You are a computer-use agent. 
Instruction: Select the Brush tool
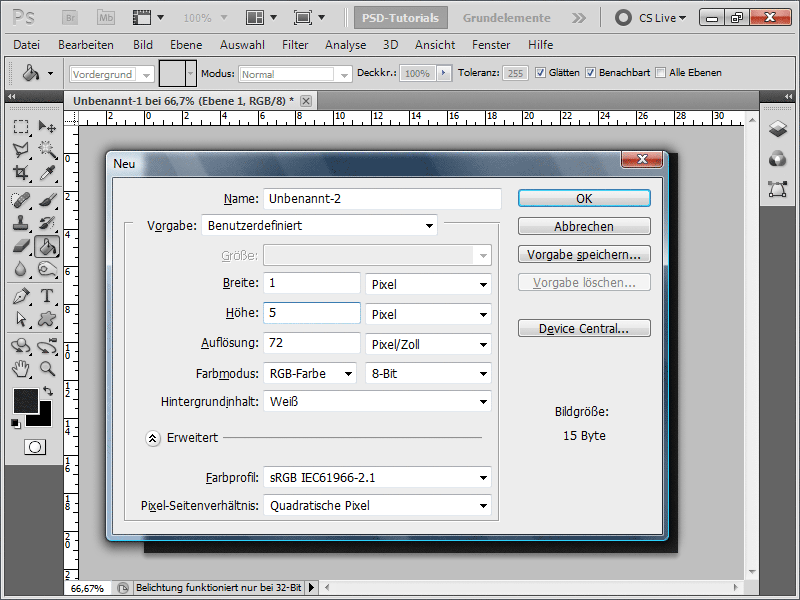point(47,200)
